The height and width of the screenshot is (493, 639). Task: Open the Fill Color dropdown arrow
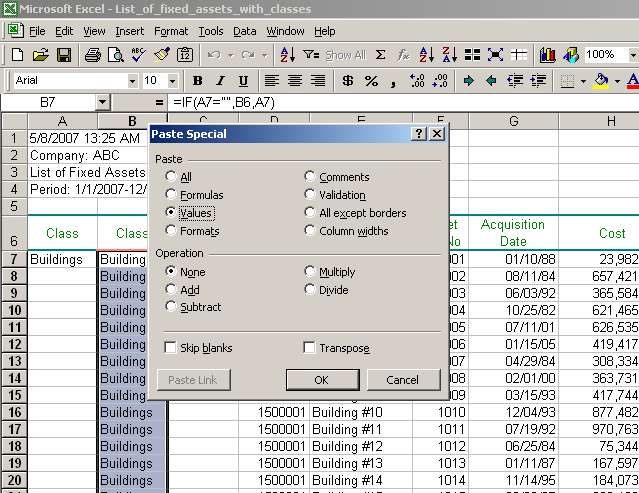click(617, 81)
